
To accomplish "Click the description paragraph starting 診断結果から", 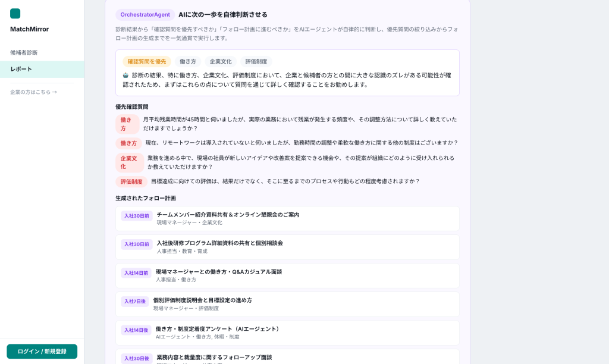I will [x=287, y=34].
